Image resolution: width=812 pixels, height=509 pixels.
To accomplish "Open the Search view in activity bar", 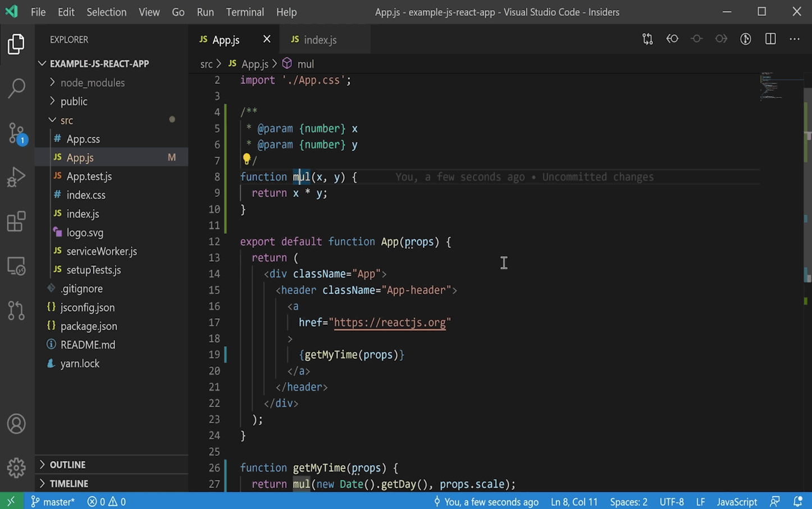I will [16, 88].
